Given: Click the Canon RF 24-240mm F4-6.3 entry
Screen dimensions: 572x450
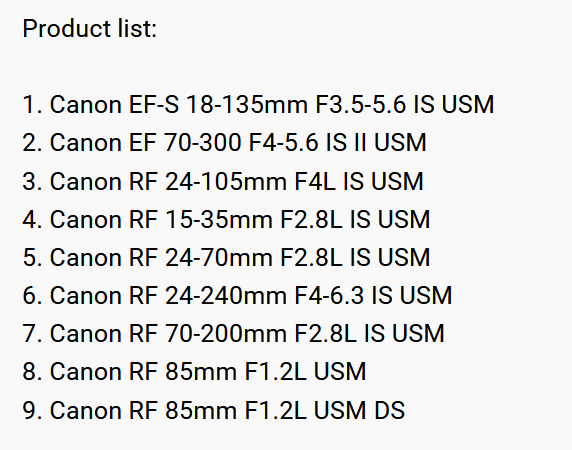Looking at the screenshot, I should (x=237, y=295).
